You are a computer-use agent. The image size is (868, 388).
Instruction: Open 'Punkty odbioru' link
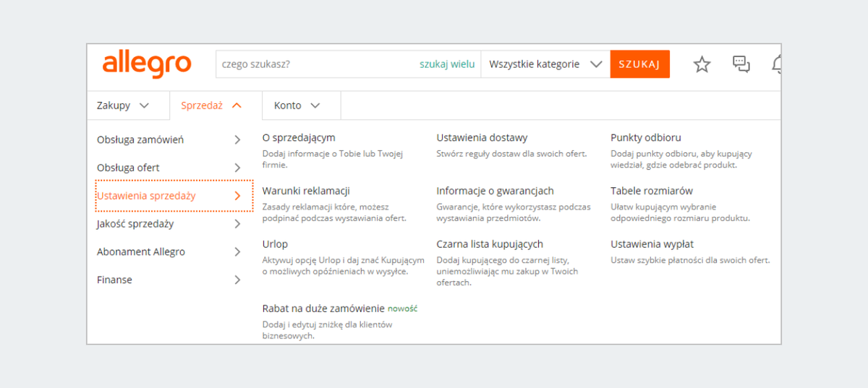pyautogui.click(x=646, y=137)
